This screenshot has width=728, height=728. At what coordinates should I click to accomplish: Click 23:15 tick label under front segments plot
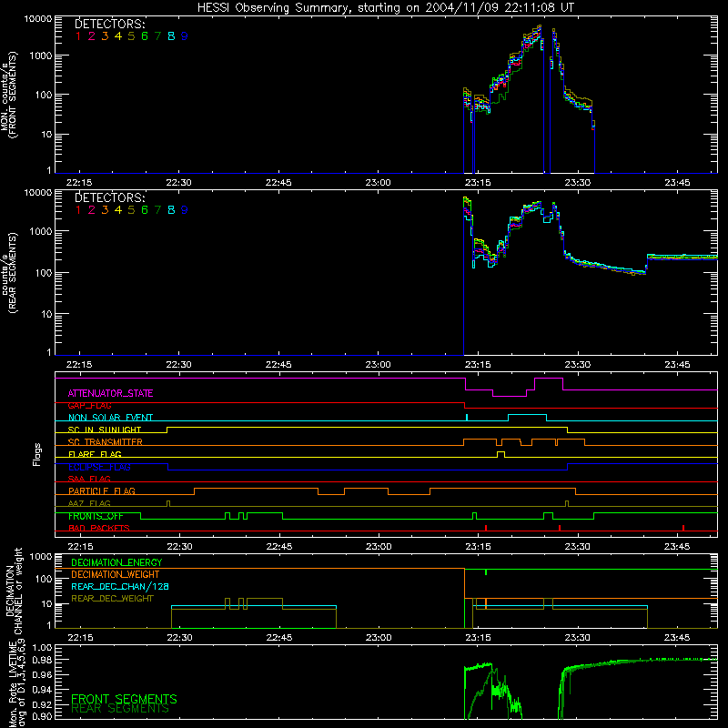tap(478, 183)
